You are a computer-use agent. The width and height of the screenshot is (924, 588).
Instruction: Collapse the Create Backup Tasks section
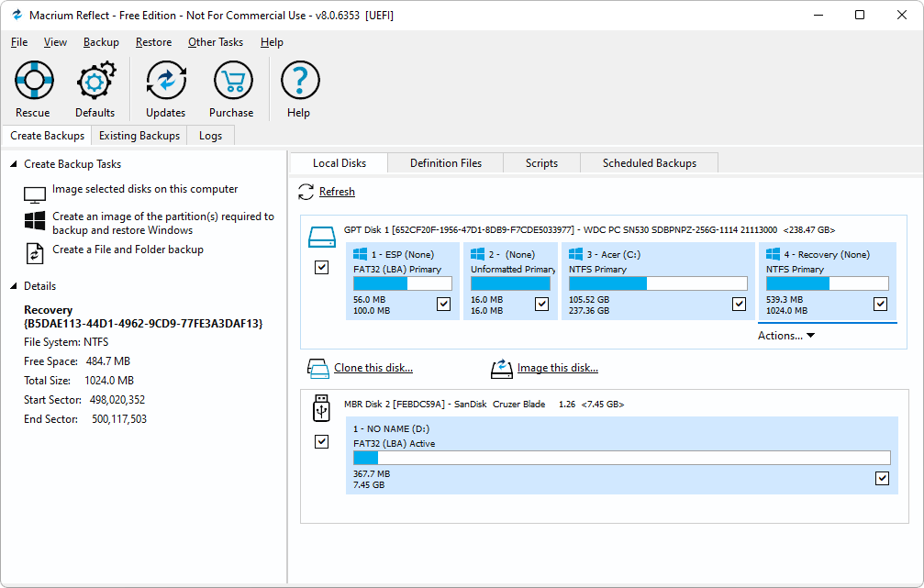tap(14, 164)
